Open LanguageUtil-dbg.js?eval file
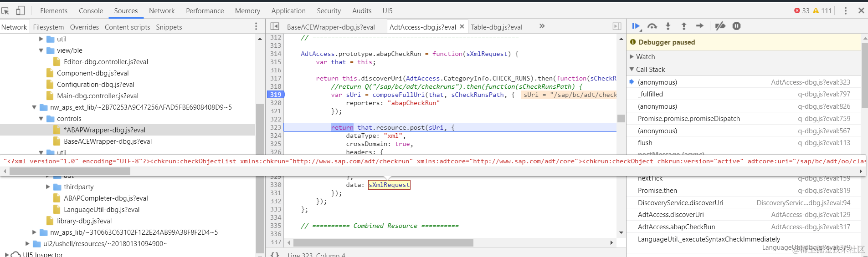 (x=102, y=209)
